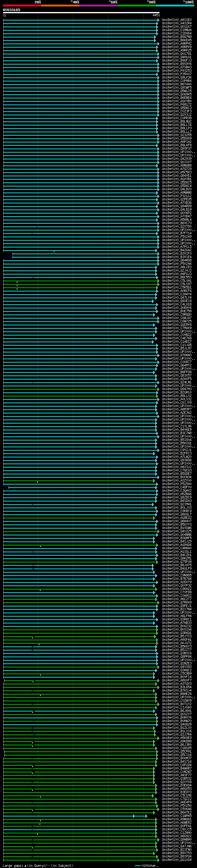Select the UniRef100_Q2J4J2 label
The width and height of the screenshot is (197, 868).
coord(176,270)
